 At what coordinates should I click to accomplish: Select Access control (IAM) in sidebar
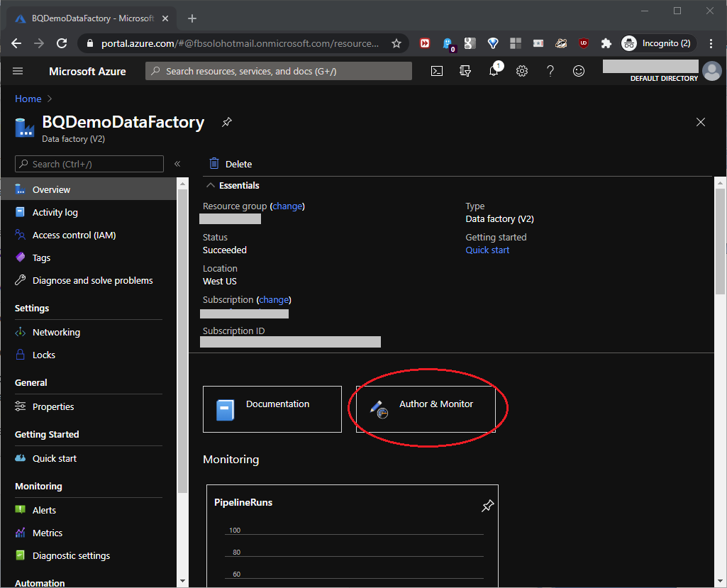coord(74,235)
